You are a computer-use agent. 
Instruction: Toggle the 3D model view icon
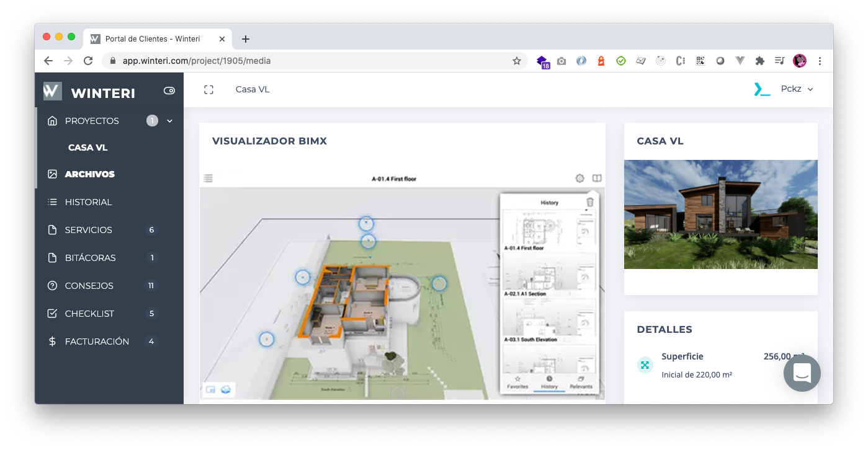(x=226, y=389)
